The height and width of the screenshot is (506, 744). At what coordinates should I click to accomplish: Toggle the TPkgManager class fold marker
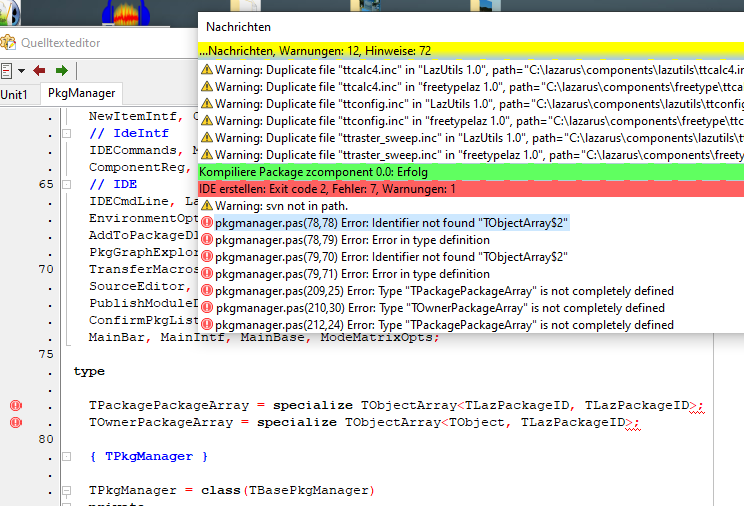click(x=67, y=491)
